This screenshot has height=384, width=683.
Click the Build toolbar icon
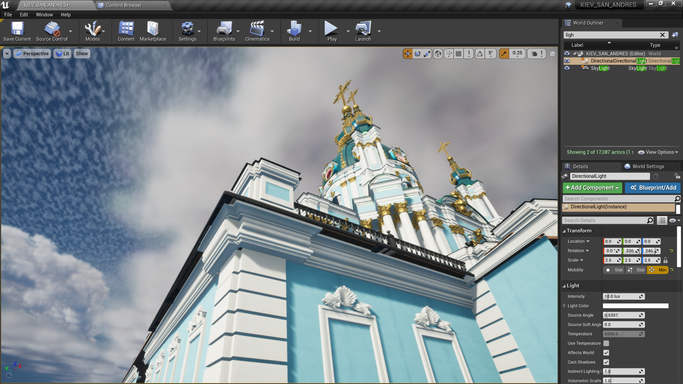pyautogui.click(x=294, y=31)
